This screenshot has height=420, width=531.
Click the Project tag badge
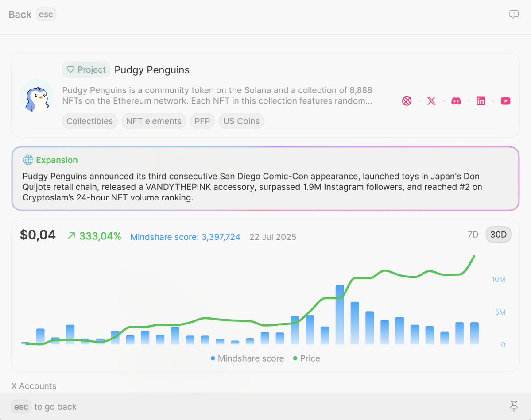pyautogui.click(x=86, y=70)
